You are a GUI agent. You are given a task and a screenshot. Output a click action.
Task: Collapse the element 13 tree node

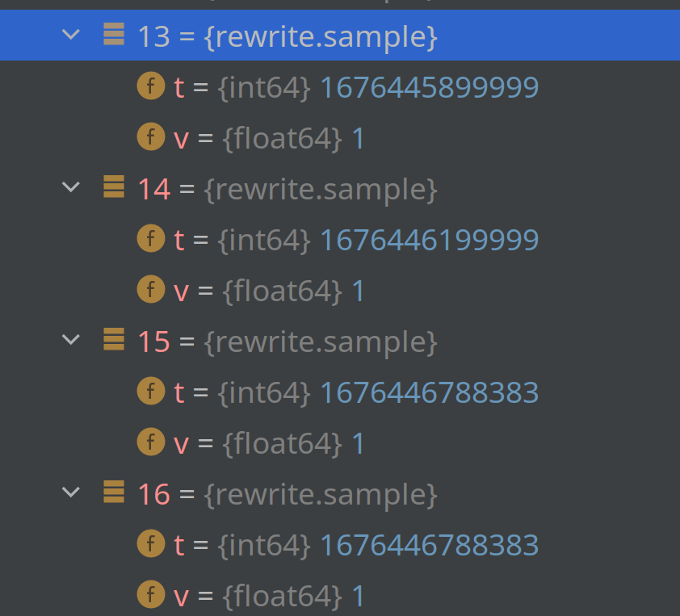pyautogui.click(x=71, y=34)
